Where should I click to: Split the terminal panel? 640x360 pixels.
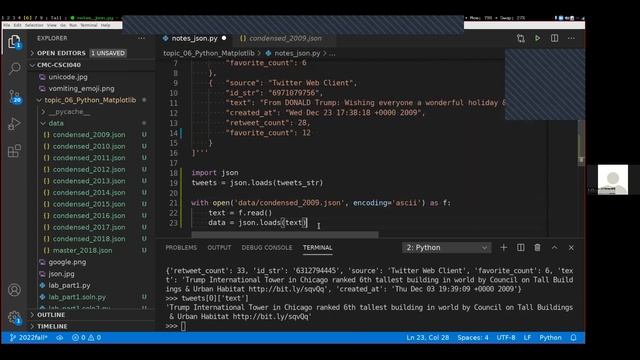[520, 247]
